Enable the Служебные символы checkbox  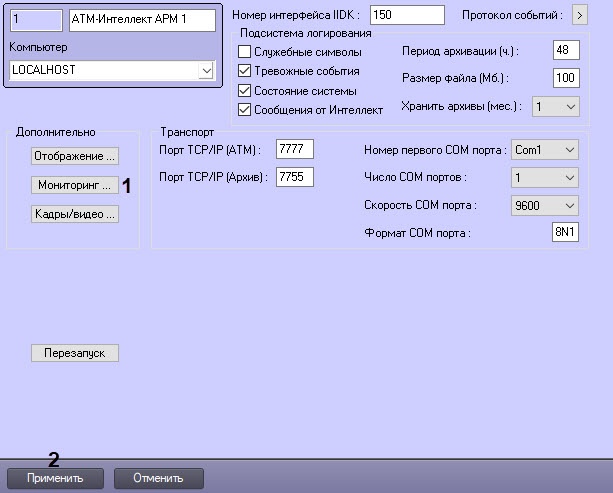(245, 51)
